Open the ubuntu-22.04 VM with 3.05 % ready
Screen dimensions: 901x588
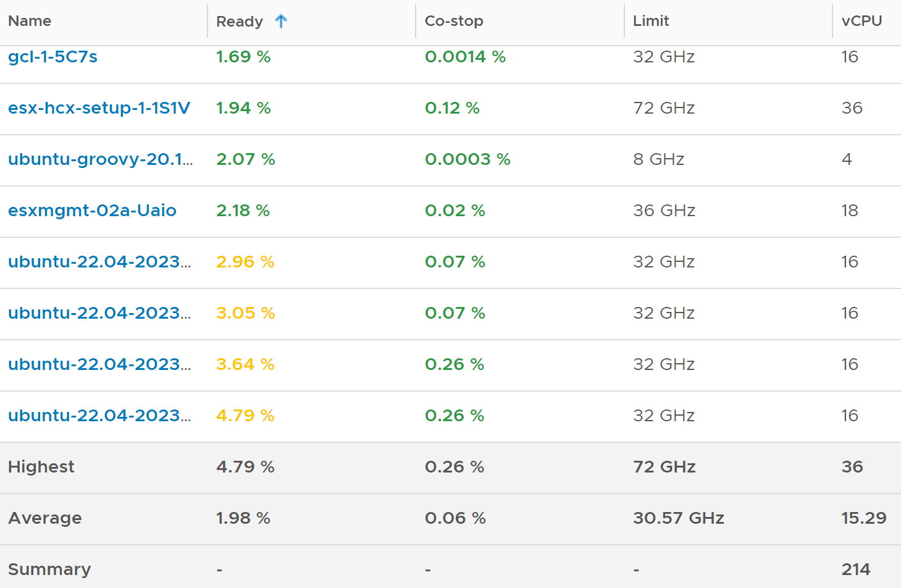(x=99, y=313)
